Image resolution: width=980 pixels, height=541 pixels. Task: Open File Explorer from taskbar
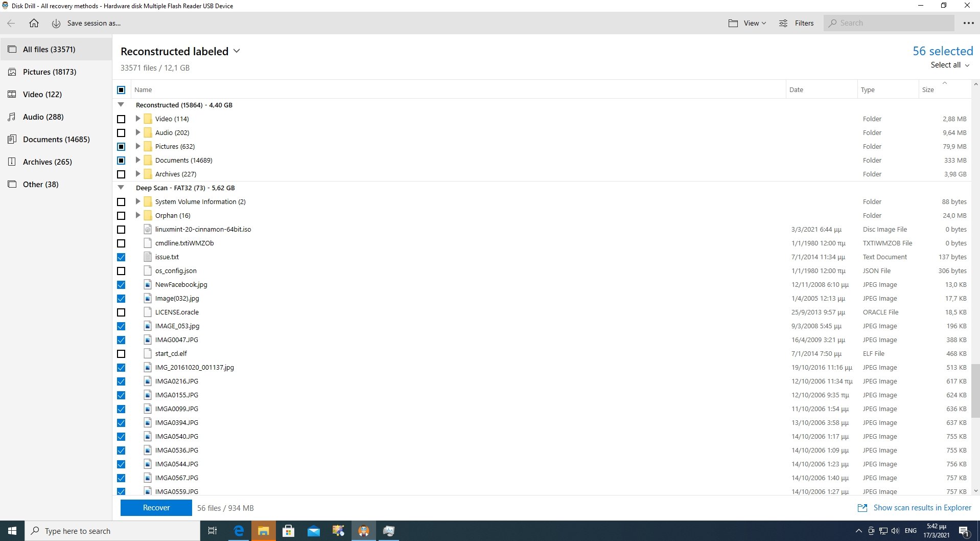[x=264, y=531]
